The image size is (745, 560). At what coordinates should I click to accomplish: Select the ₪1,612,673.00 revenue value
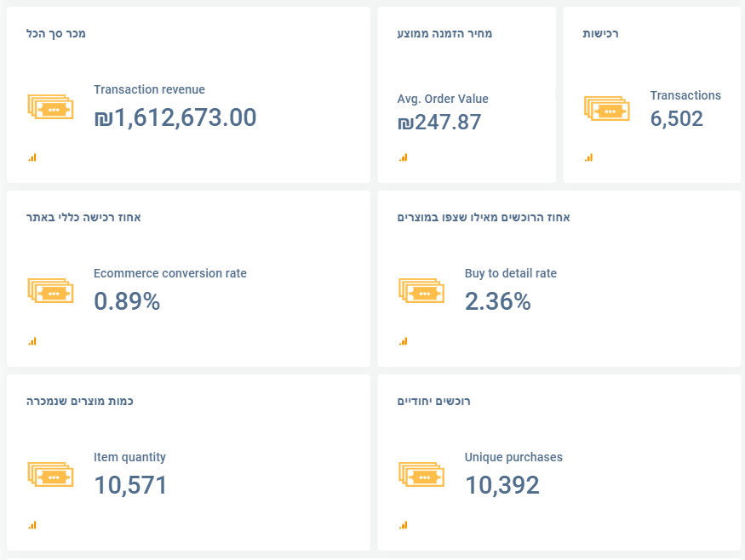pos(175,117)
